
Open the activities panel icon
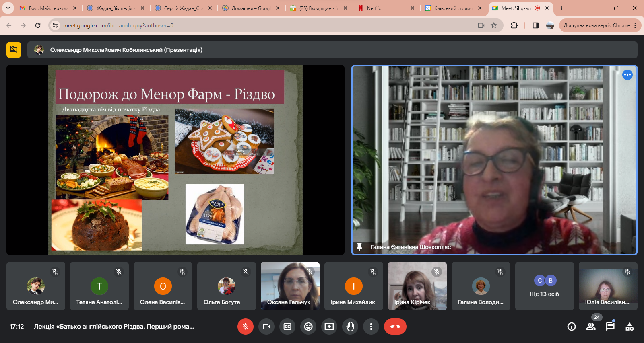630,327
